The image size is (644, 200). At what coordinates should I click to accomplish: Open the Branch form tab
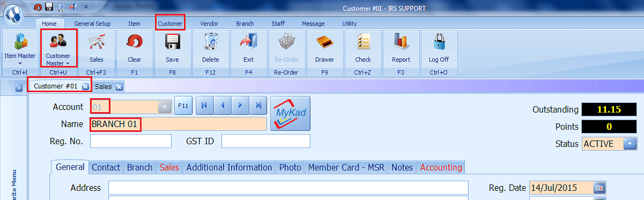[140, 167]
